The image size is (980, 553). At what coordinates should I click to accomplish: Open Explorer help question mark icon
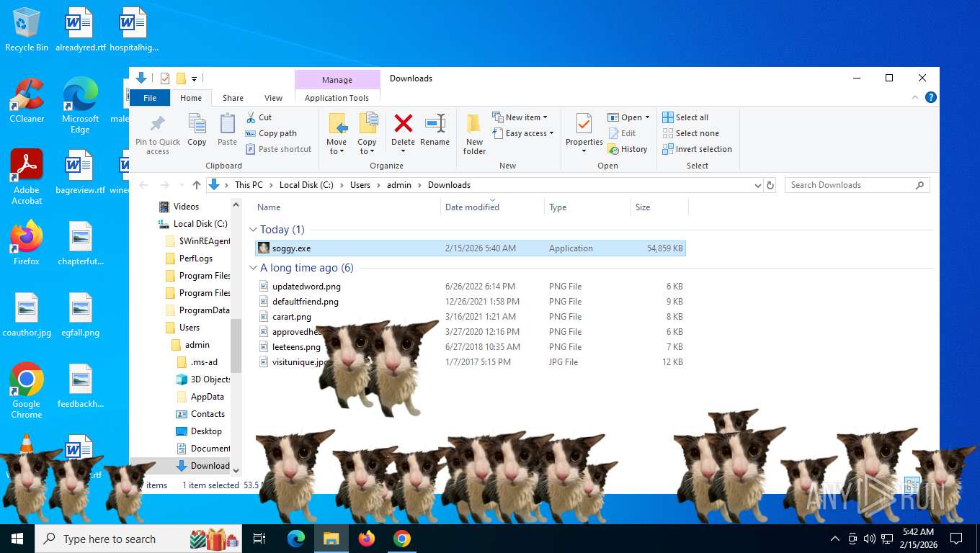(x=931, y=97)
